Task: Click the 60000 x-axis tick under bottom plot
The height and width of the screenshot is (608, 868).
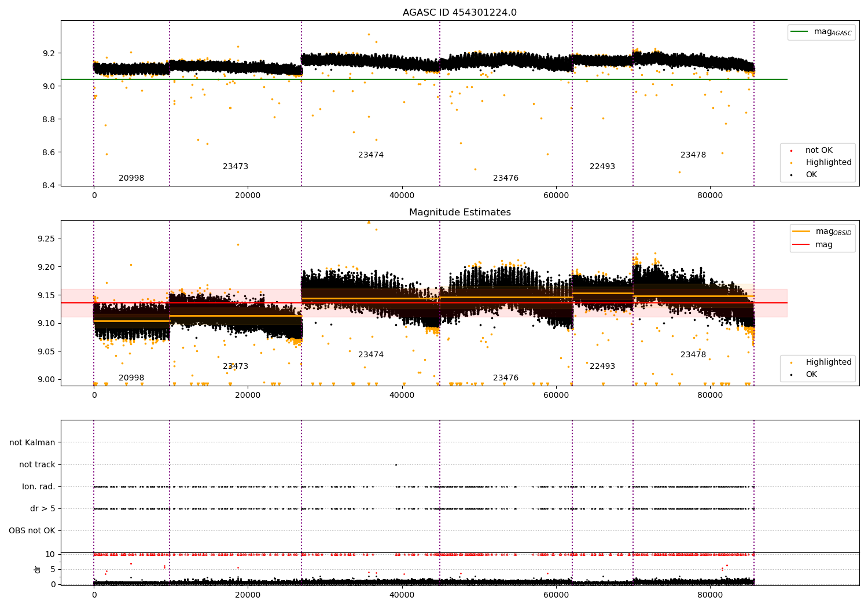Action: pos(556,594)
